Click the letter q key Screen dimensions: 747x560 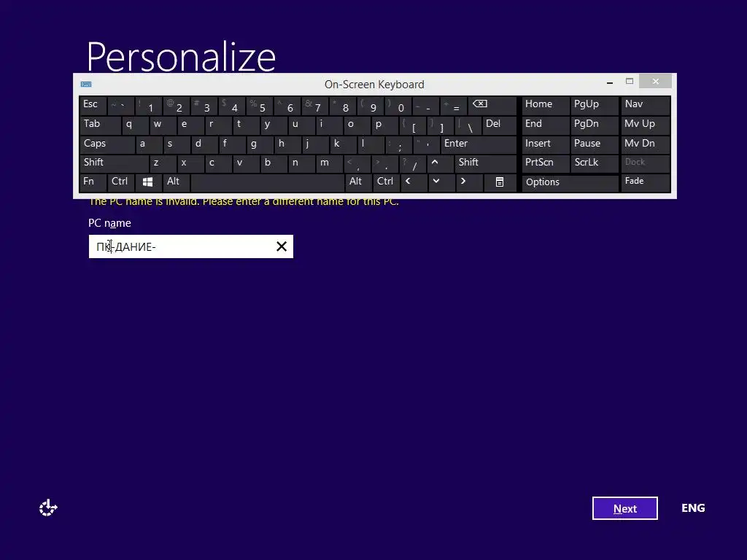135,125
